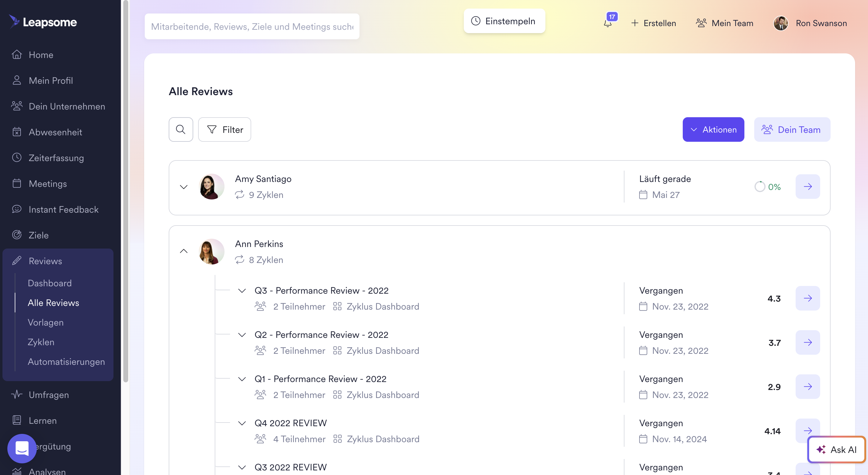Expand Q1 - Performance Review - 2022 row
The width and height of the screenshot is (868, 475).
(242, 379)
